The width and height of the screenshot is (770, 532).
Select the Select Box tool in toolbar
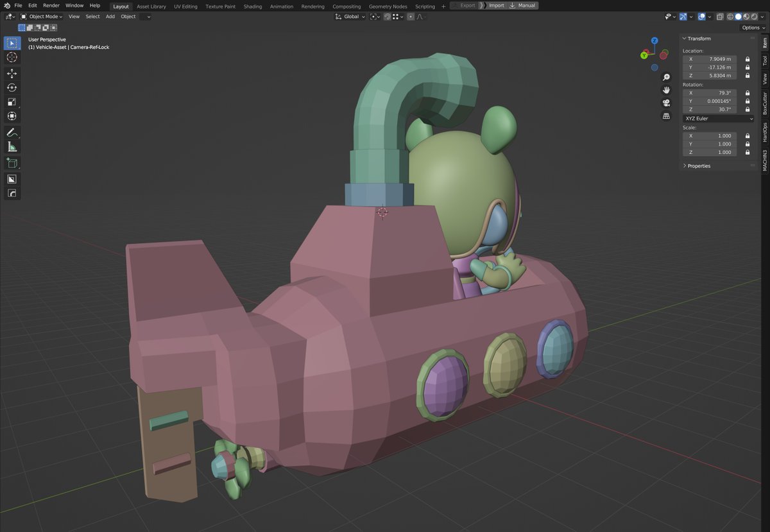coord(12,43)
